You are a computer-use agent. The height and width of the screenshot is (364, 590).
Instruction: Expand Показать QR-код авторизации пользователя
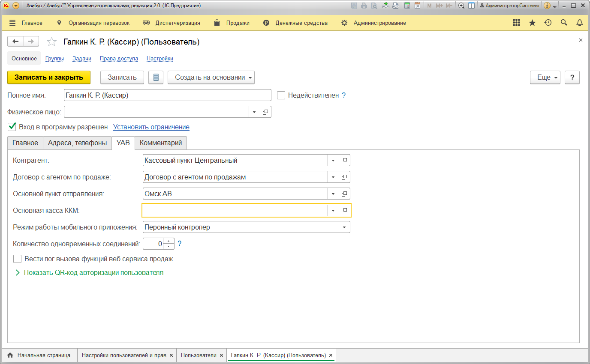[x=93, y=272]
